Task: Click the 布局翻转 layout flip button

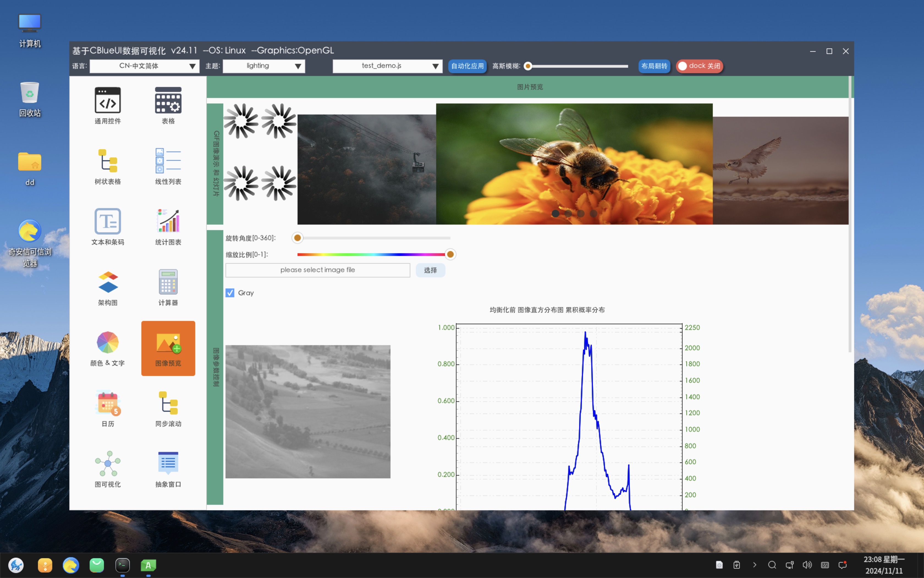Action: [654, 66]
